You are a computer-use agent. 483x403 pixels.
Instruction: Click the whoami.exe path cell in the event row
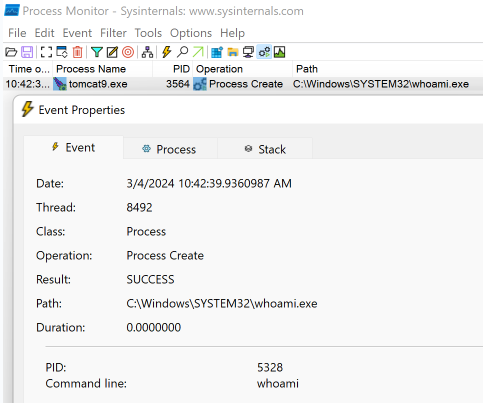pyautogui.click(x=381, y=84)
